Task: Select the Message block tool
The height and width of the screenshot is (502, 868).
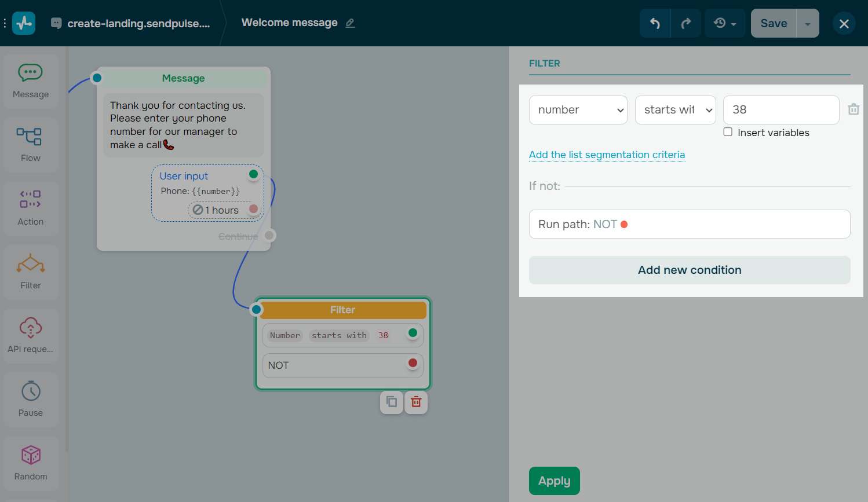Action: [x=30, y=81]
